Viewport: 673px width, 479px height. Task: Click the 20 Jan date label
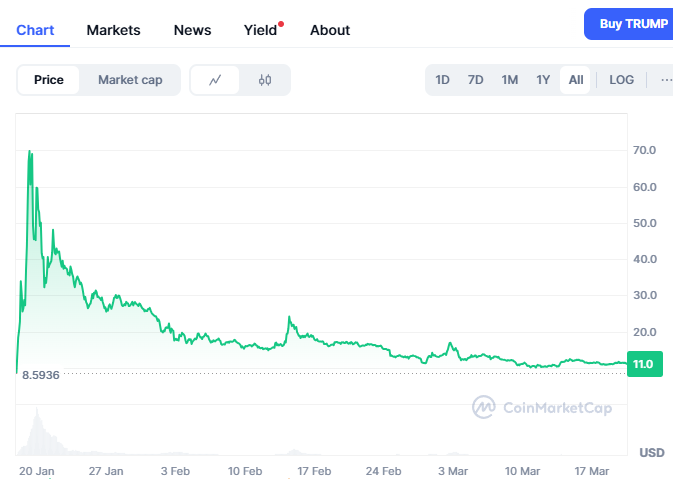36,471
